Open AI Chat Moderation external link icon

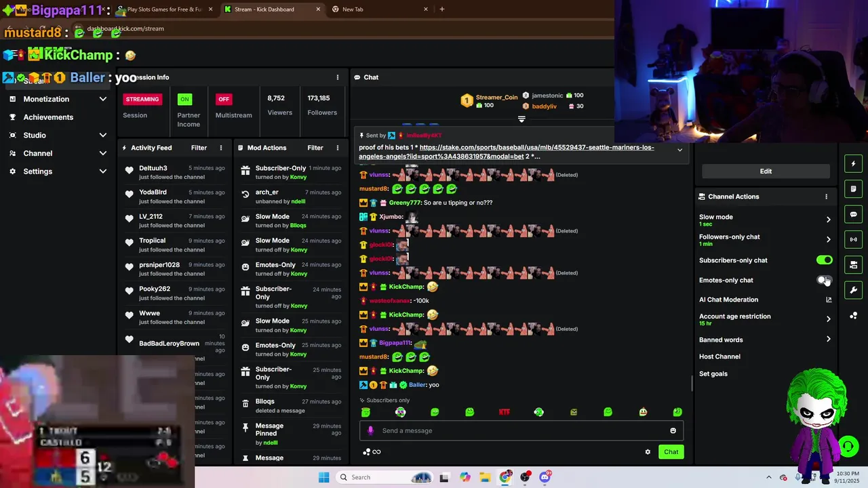828,300
